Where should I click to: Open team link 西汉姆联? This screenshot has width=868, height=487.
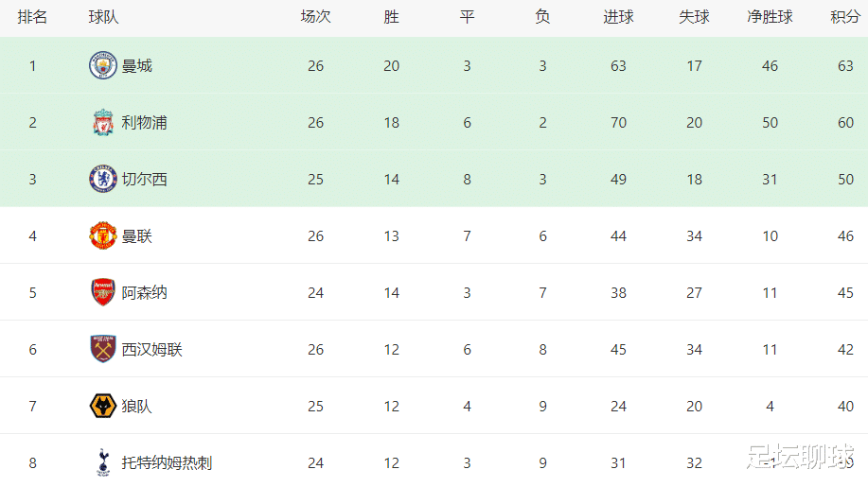[151, 349]
